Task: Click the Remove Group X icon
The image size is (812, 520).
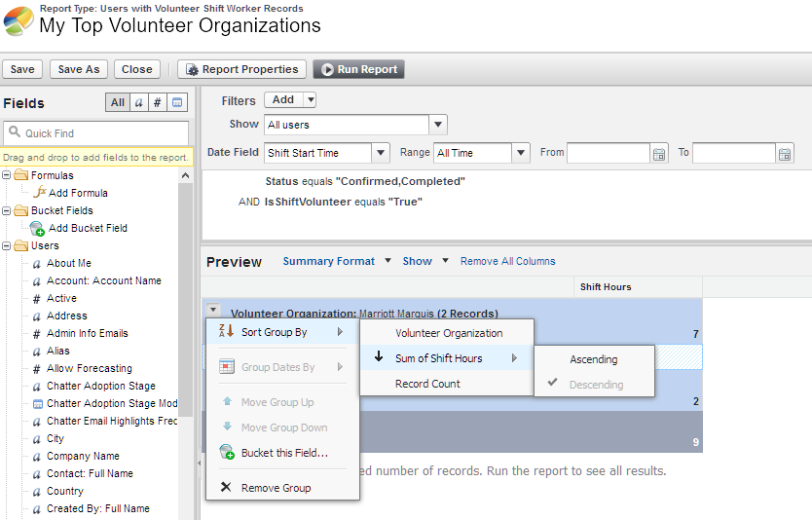Action: coord(226,487)
